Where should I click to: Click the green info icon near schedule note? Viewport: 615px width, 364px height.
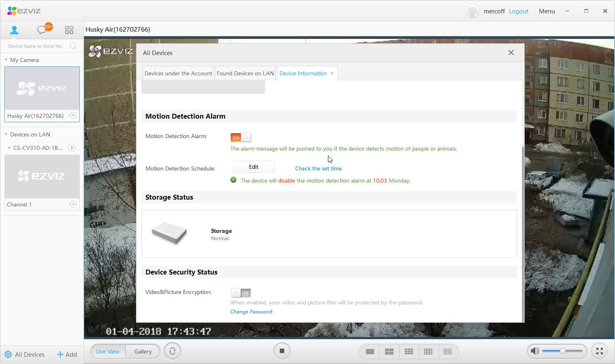click(x=233, y=180)
